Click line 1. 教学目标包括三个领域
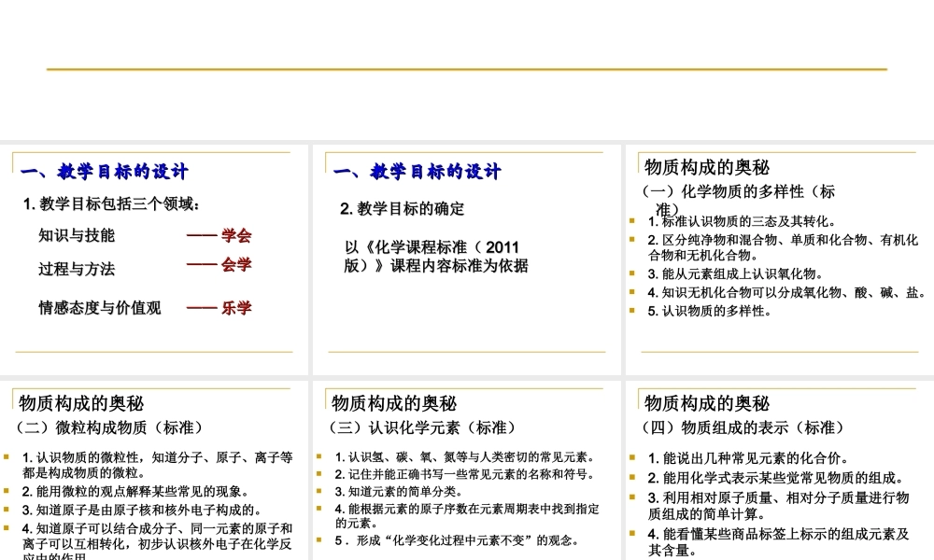The height and width of the screenshot is (560, 934). pyautogui.click(x=111, y=204)
